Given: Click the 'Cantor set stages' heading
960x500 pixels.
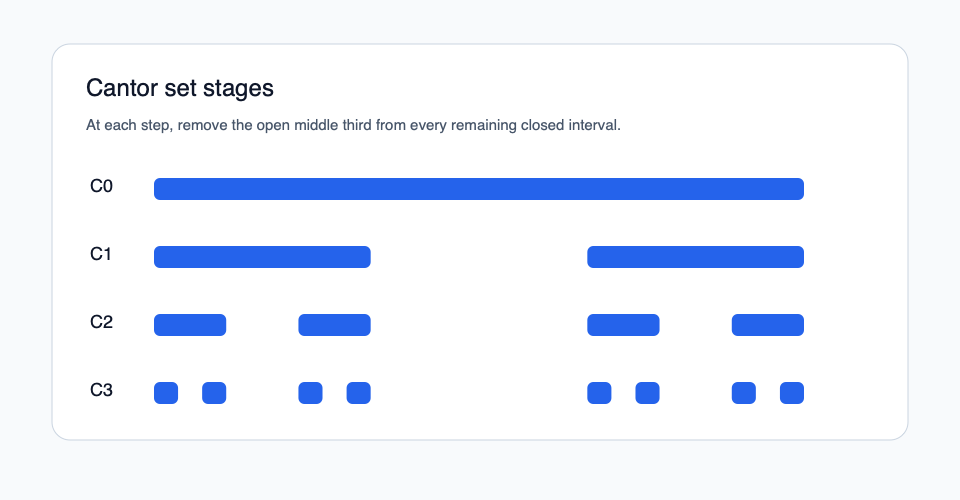Looking at the screenshot, I should (x=180, y=88).
